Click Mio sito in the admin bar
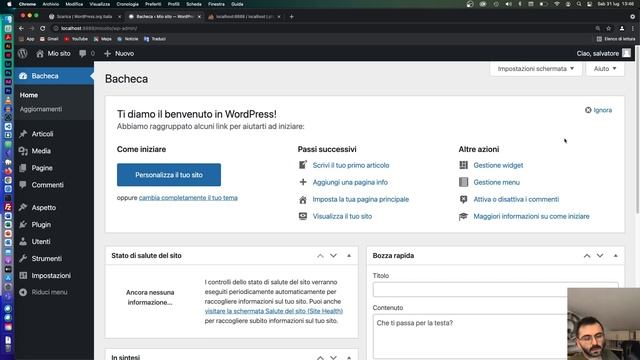Viewport: 640px width, 360px height. 53,53
